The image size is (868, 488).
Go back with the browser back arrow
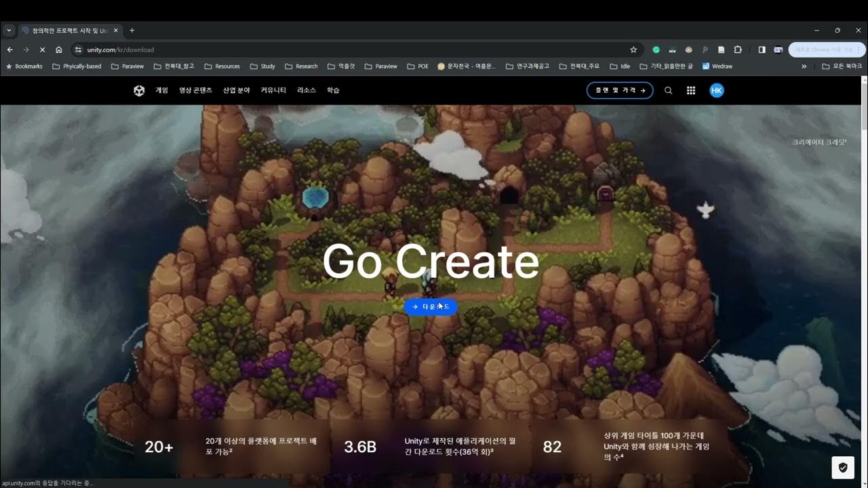10,49
